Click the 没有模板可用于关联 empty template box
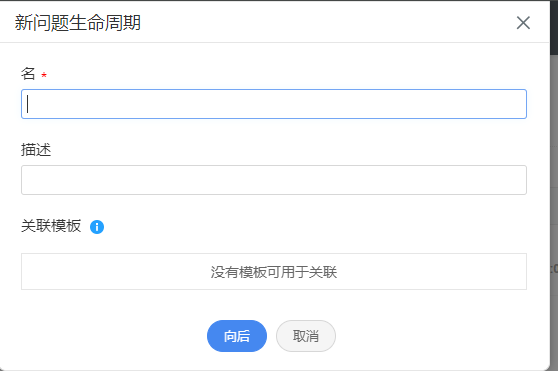 pos(274,272)
